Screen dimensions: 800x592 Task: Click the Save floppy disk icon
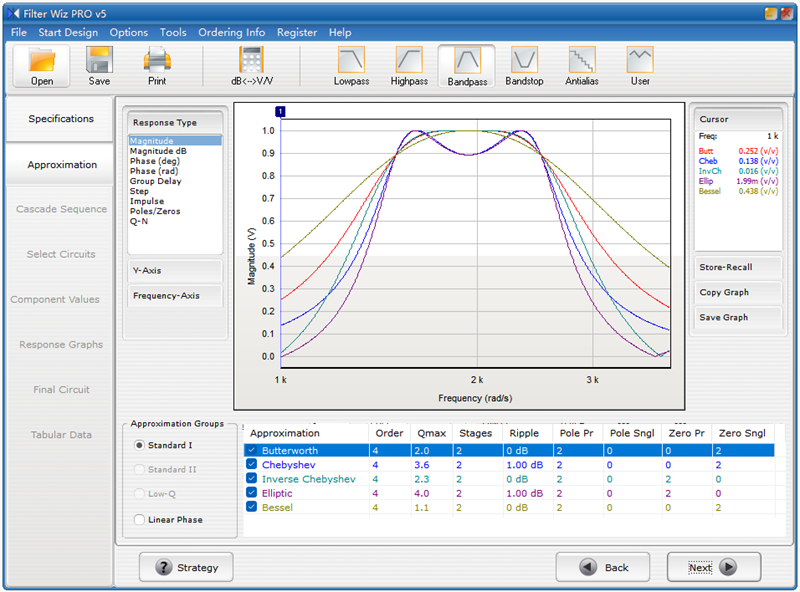99,60
